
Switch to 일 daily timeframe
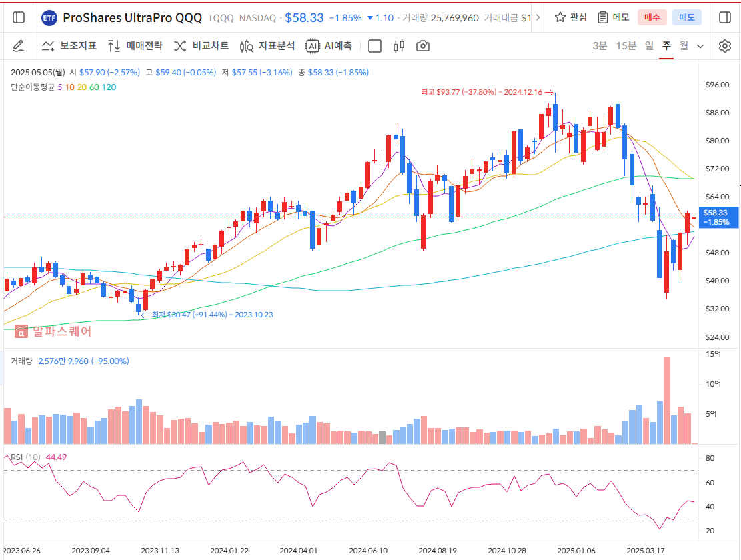pyautogui.click(x=650, y=46)
